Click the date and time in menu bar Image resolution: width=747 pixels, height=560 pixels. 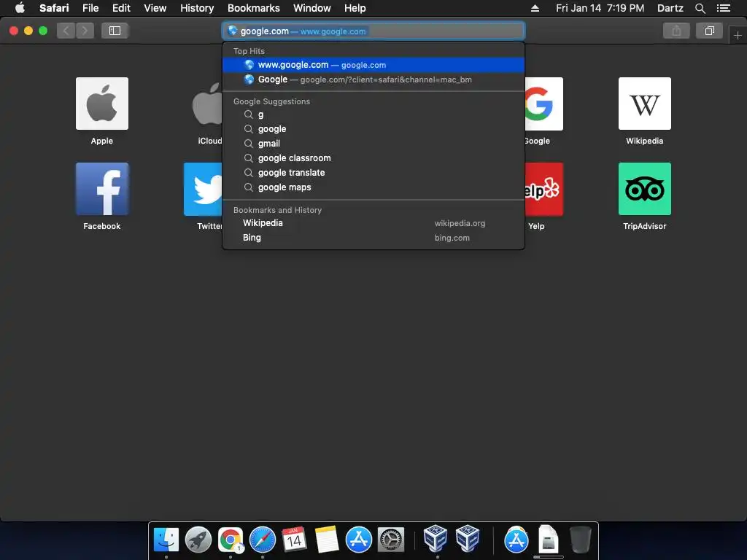(x=600, y=8)
